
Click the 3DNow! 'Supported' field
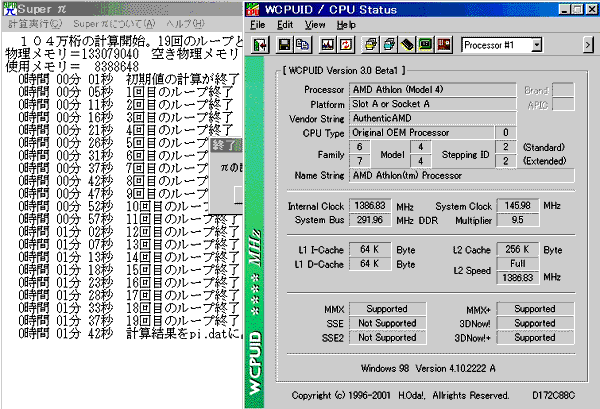point(535,323)
